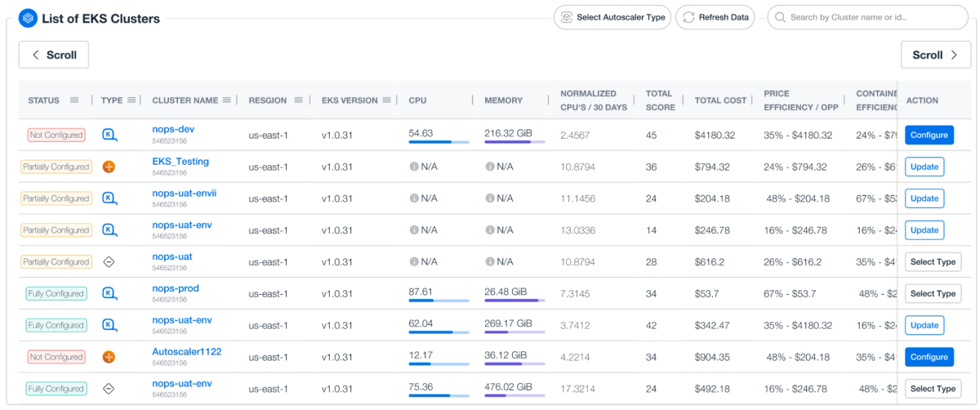
Task: Click the Not Configured badge for nops-dev
Action: 56,135
